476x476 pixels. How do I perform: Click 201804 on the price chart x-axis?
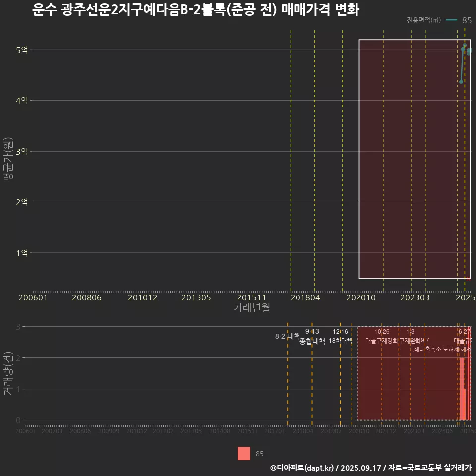[305, 297]
